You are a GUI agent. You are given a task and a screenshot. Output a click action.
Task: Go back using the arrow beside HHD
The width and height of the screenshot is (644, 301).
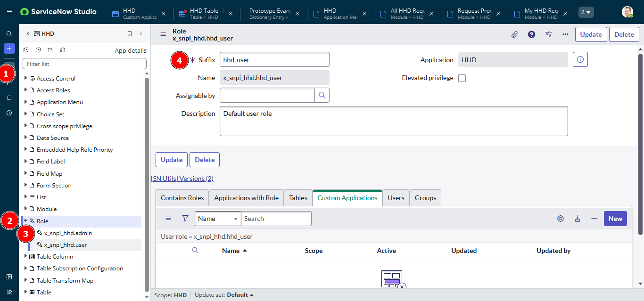[28, 34]
